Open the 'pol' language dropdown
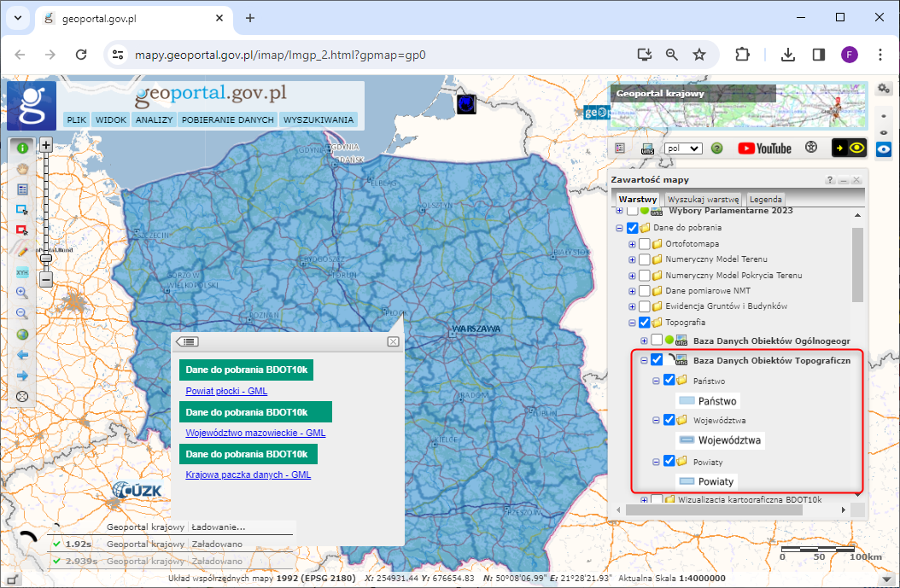The width and height of the screenshot is (900, 588). pyautogui.click(x=682, y=148)
